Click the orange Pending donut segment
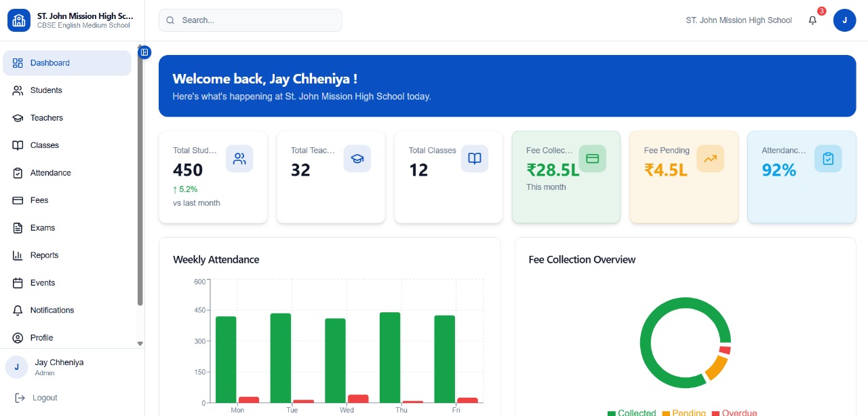868x416 pixels. tap(716, 368)
